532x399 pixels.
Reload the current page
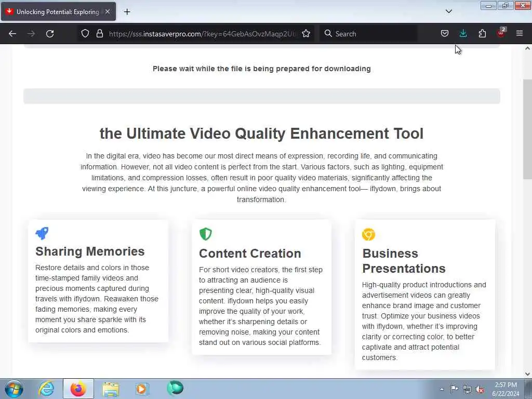(x=50, y=34)
